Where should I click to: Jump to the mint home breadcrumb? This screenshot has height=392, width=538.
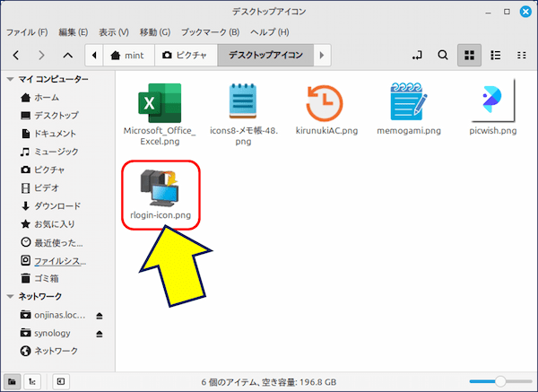pyautogui.click(x=129, y=56)
